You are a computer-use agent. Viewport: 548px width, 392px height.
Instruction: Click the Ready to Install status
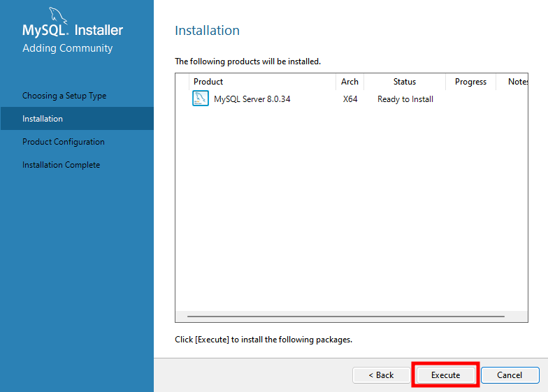tap(405, 99)
